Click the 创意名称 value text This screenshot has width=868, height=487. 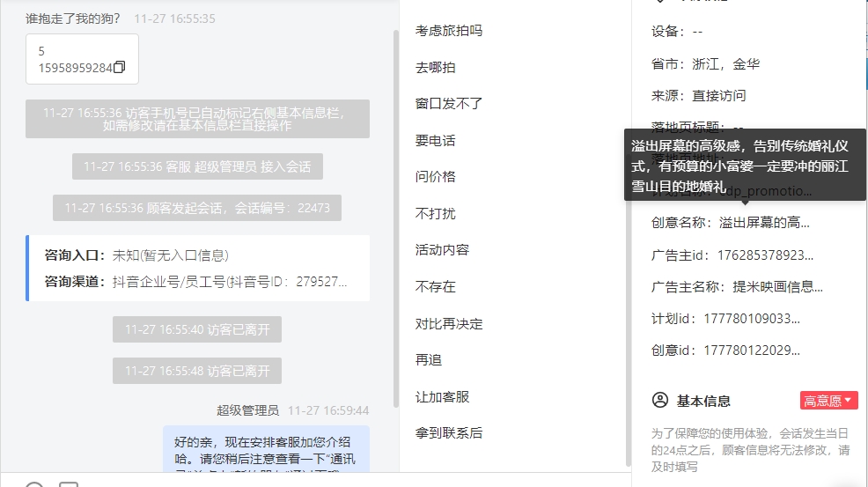coord(764,223)
